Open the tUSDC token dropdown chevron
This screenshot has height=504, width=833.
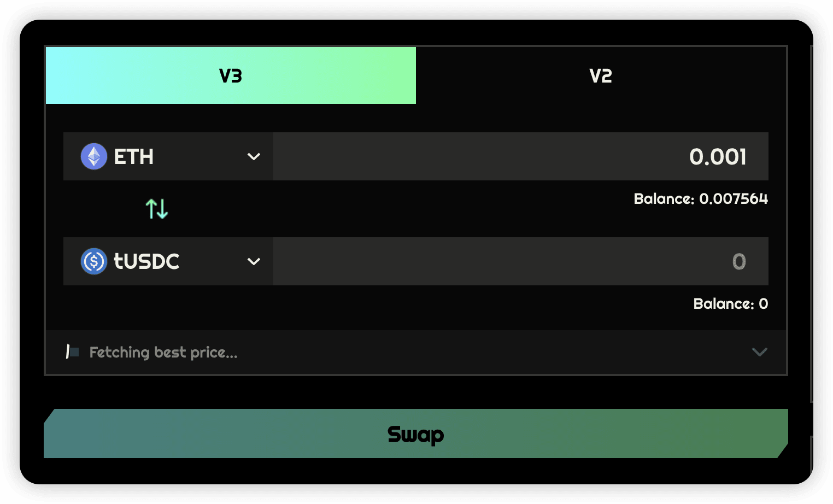[254, 262]
